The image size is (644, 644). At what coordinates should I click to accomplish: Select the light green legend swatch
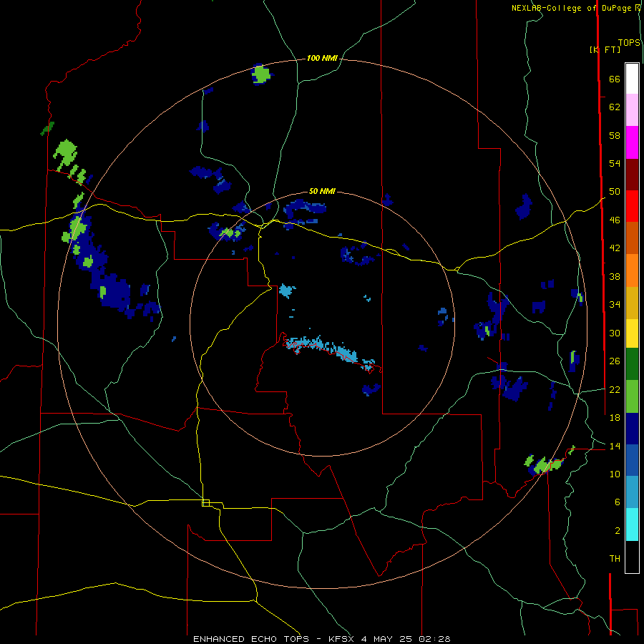coord(632,396)
